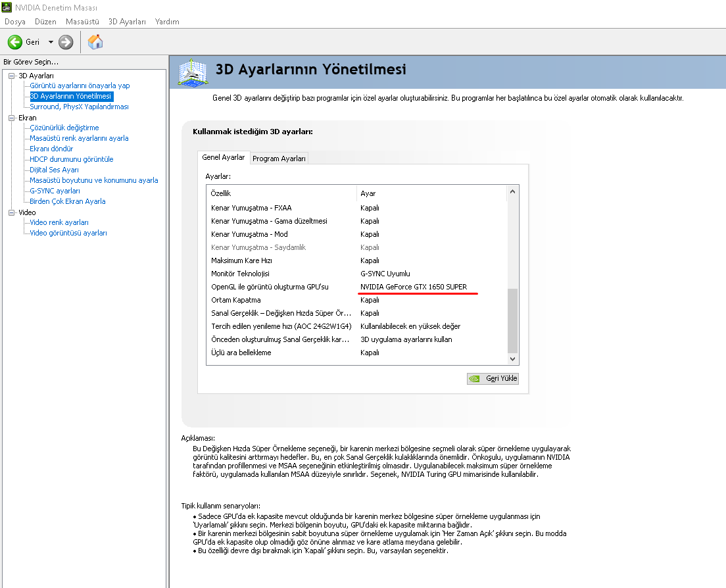
Task: Click the Özellik column header
Action: click(281, 193)
